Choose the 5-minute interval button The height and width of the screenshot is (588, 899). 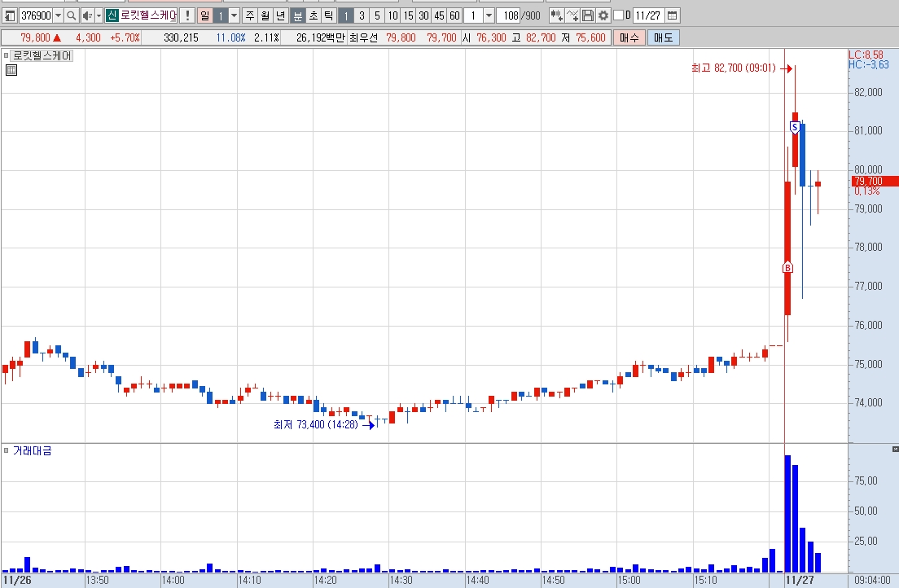(x=377, y=15)
